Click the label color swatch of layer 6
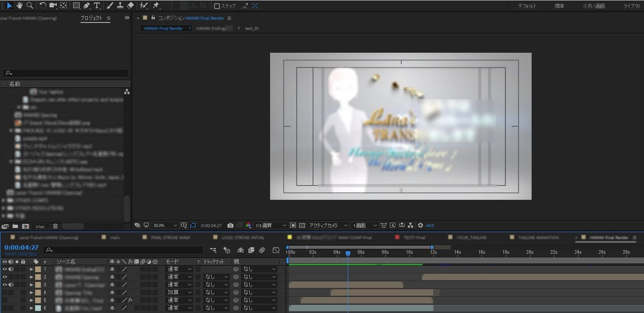 [38, 308]
